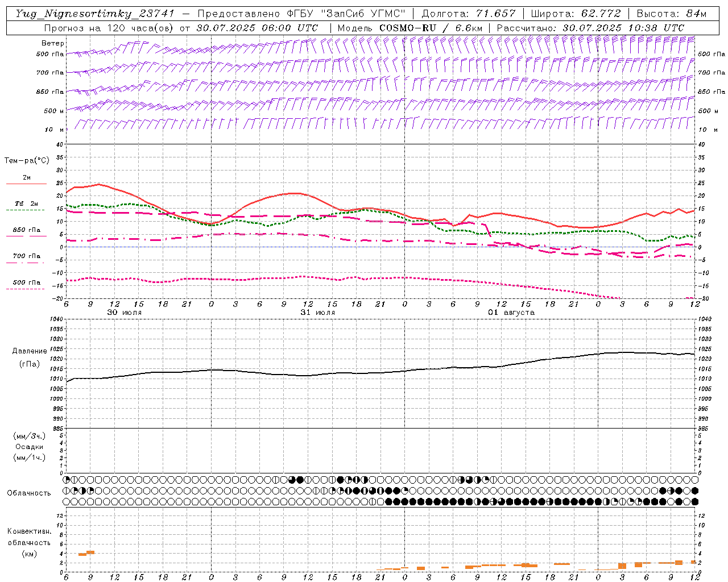Viewport: 728px width, 582px height.
Task: Click the 'Давление' pressure panel label
Action: pos(30,351)
